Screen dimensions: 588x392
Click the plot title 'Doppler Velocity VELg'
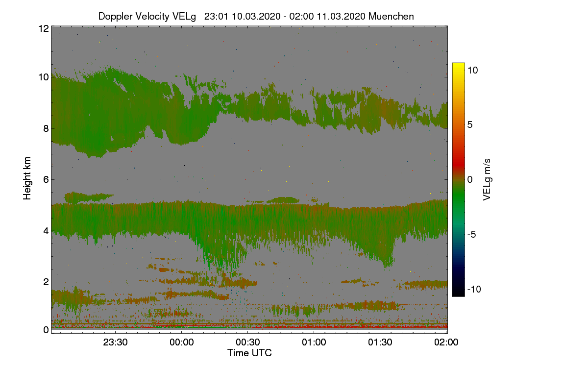tap(147, 16)
